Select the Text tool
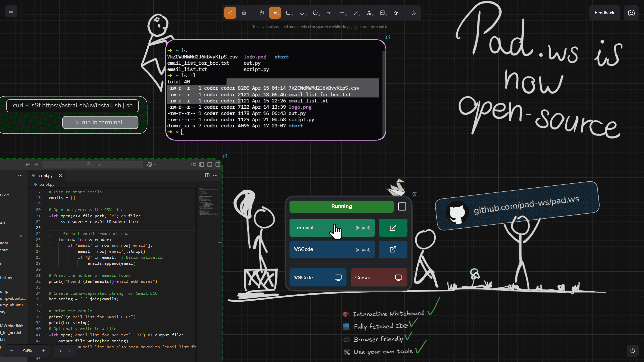 pyautogui.click(x=369, y=13)
